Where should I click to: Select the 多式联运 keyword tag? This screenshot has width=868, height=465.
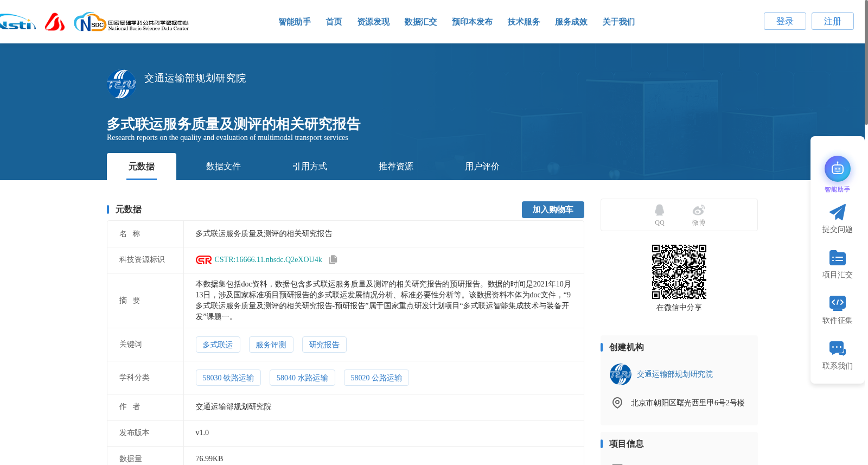(218, 345)
